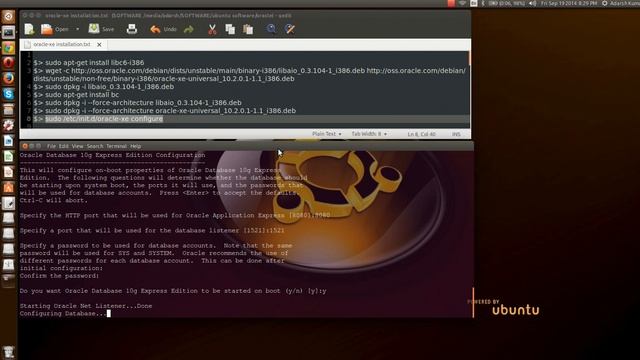Create a new document in gedit
The height and width of the screenshot is (360, 640).
(x=29, y=29)
